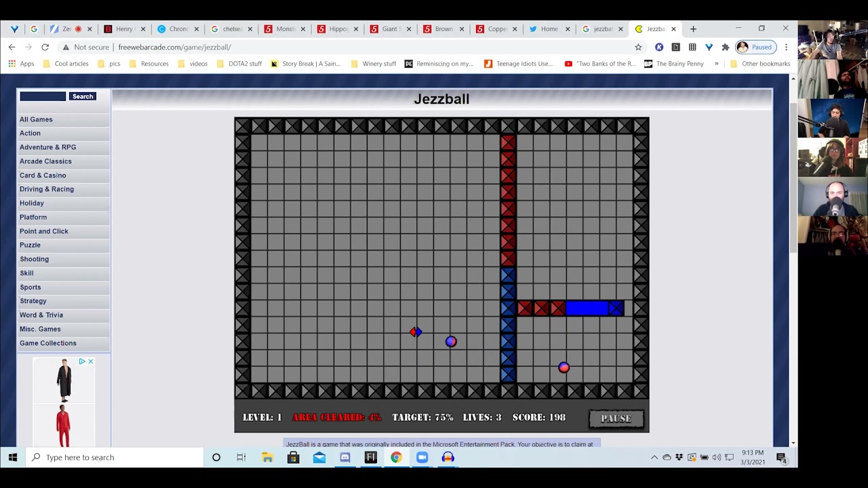Click the Windows taskbar search box

click(x=114, y=457)
